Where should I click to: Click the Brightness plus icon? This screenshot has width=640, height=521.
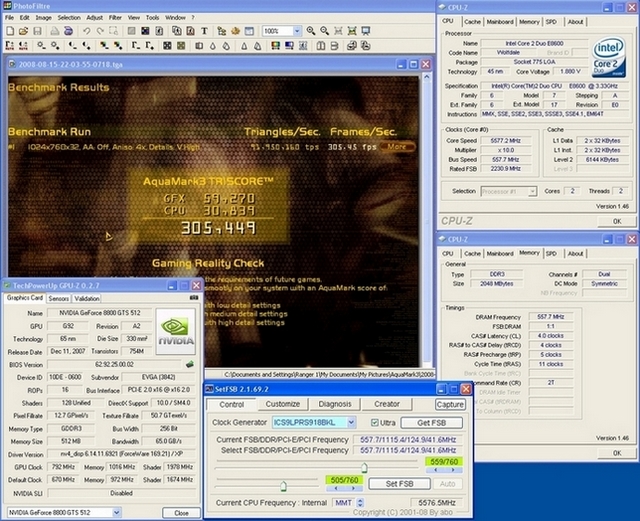(55, 46)
